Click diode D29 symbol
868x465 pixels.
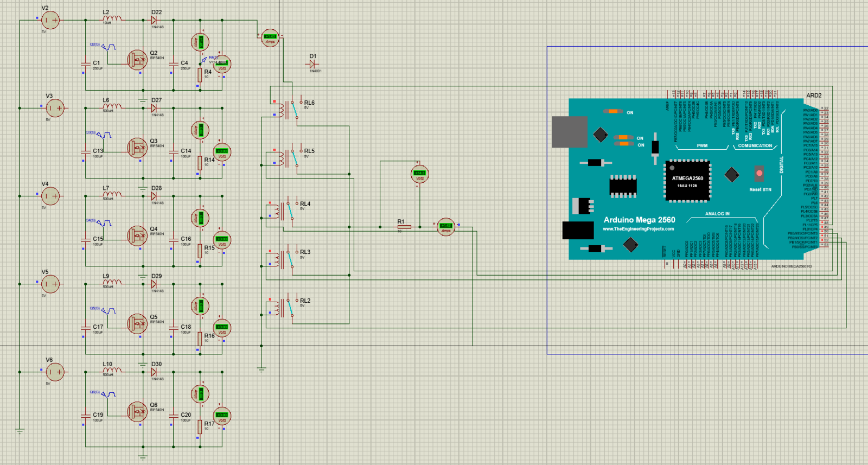[x=154, y=284]
